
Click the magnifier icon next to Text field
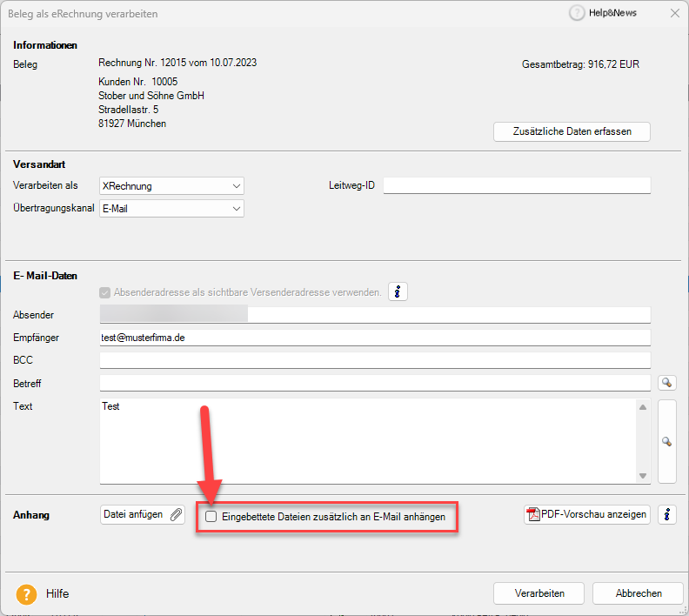click(667, 442)
